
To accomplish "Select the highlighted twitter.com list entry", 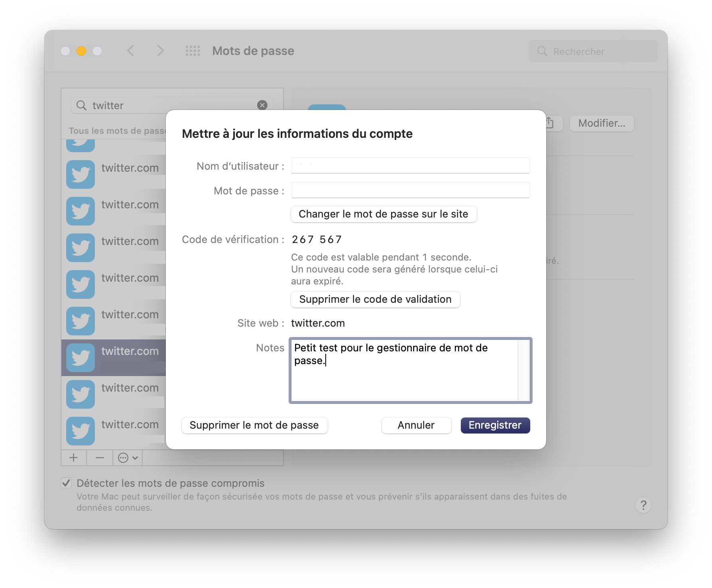I will pos(114,358).
